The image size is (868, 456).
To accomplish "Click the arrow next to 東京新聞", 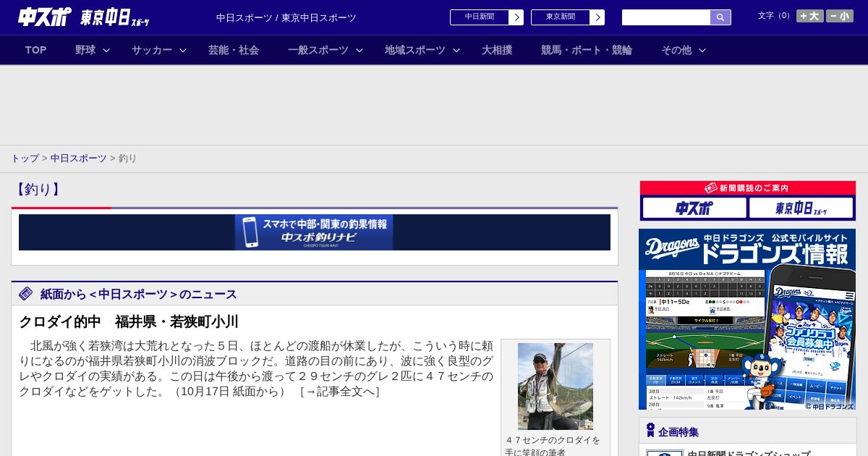I will tap(597, 17).
